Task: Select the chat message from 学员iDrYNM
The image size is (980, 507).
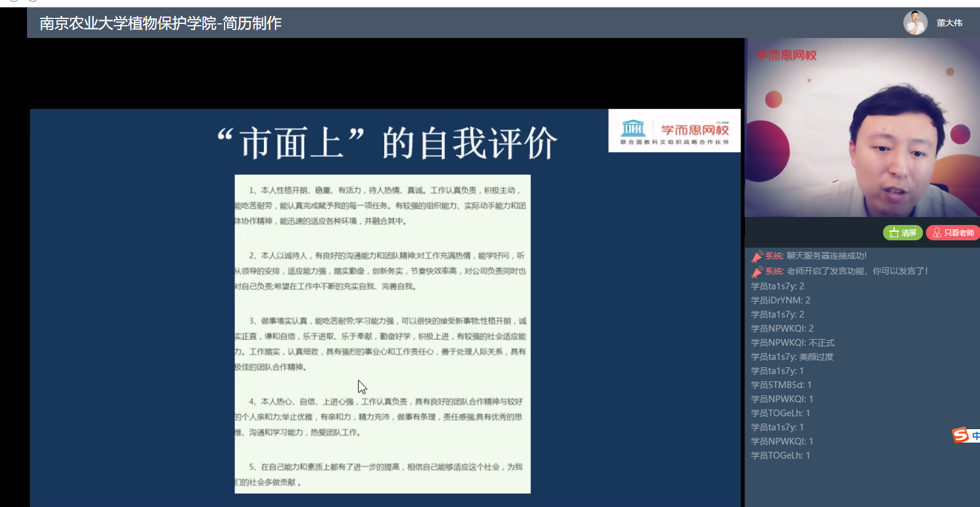Action: pos(781,300)
